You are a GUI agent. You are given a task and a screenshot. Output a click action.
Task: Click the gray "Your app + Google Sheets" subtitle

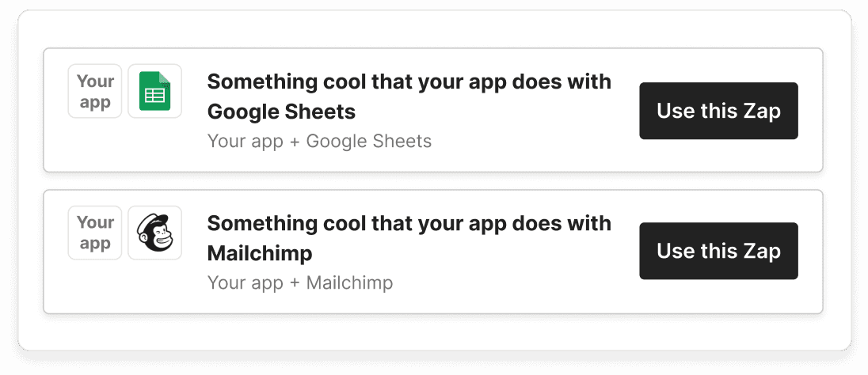(319, 142)
